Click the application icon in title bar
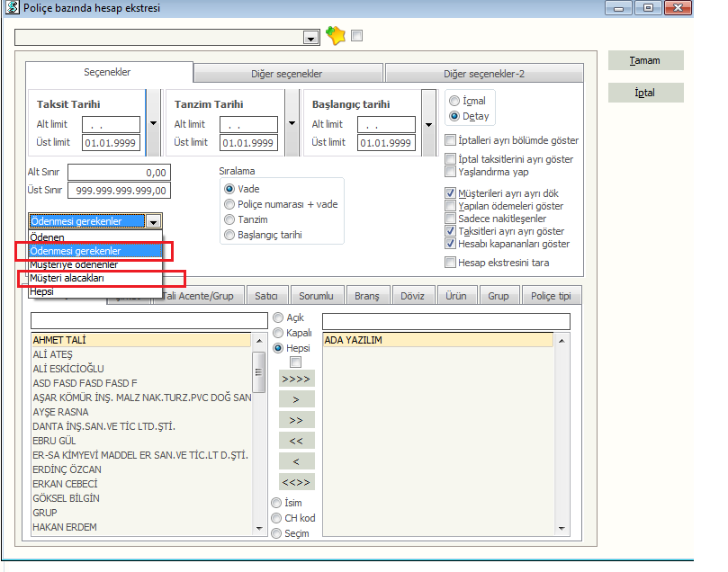This screenshot has height=572, width=728. (10, 9)
